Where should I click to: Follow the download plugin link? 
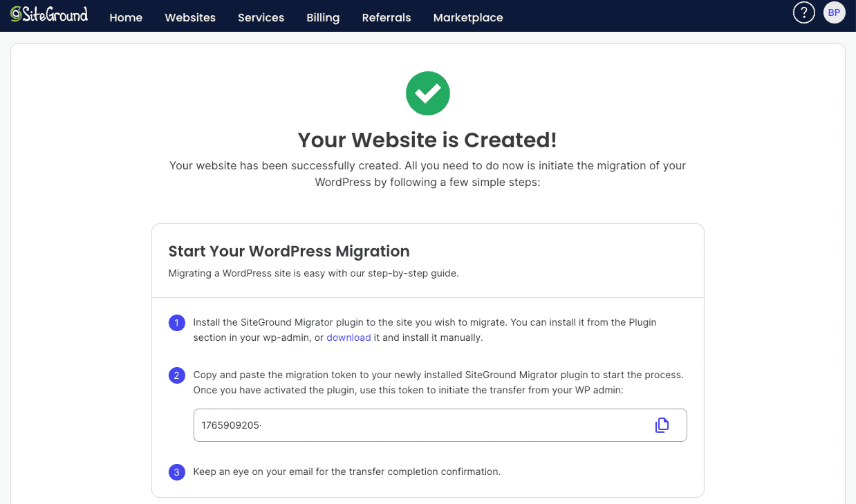(x=348, y=337)
